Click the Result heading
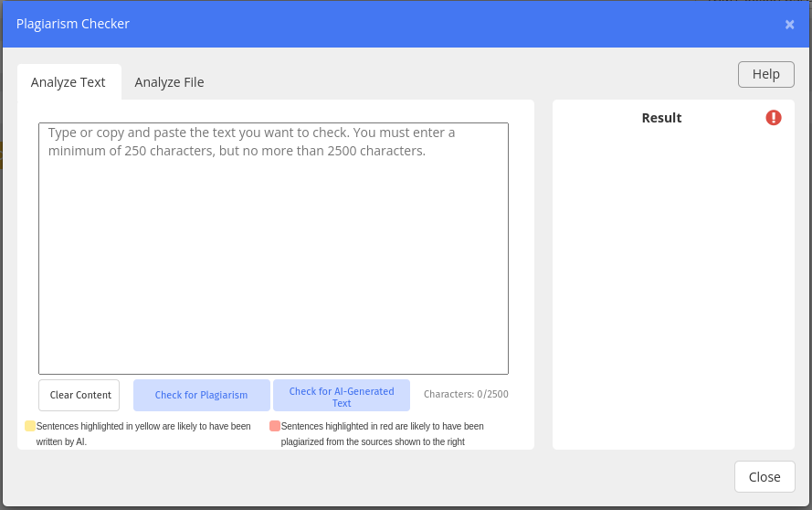This screenshot has width=812, height=510. click(661, 118)
